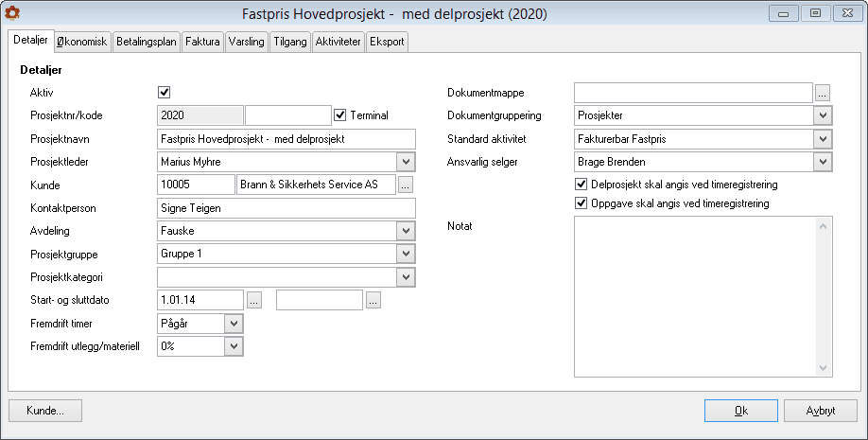Minimize the project window
868x440 pixels.
pyautogui.click(x=783, y=14)
